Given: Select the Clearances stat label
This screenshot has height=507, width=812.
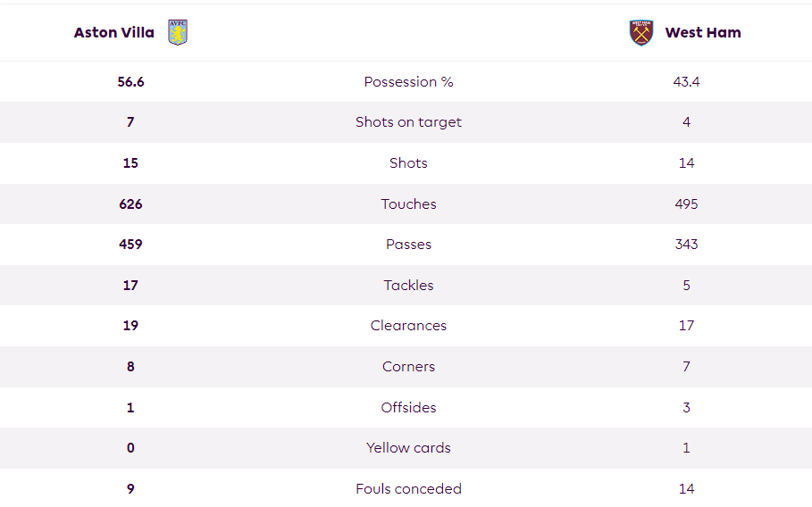Looking at the screenshot, I should 408,326.
